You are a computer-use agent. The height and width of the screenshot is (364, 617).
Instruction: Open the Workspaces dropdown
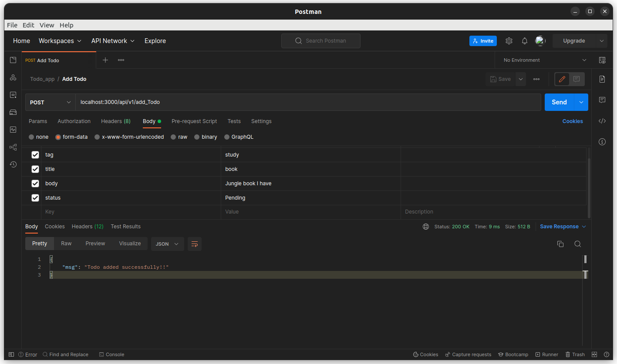[60, 41]
